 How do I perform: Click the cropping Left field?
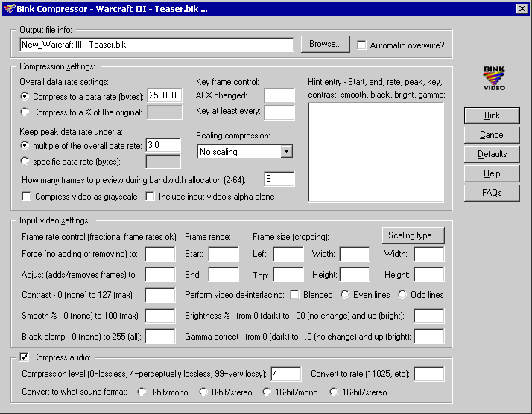pos(288,255)
